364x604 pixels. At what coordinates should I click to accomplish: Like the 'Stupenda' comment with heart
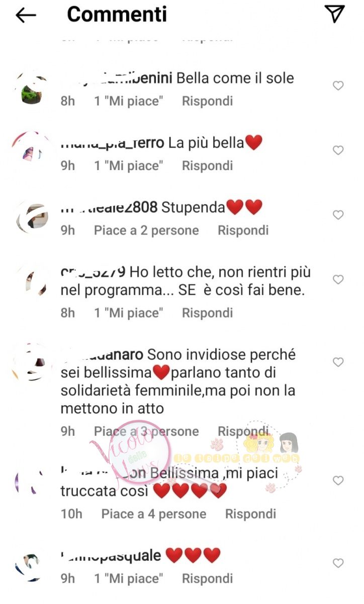[x=338, y=215]
